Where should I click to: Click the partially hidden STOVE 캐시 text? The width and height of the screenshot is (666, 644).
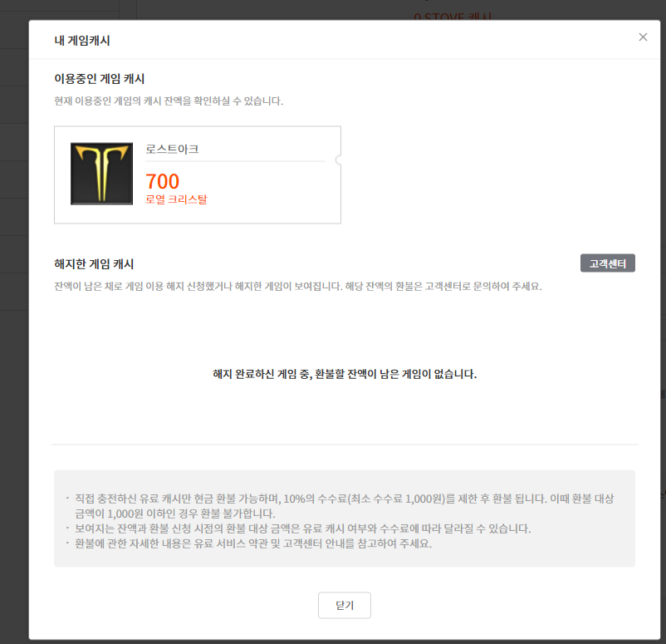(453, 16)
